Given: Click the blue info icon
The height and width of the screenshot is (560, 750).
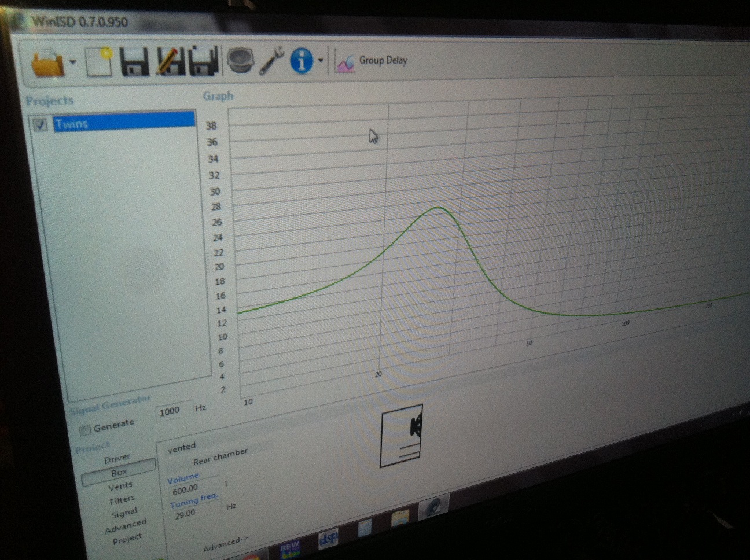Looking at the screenshot, I should tap(302, 60).
